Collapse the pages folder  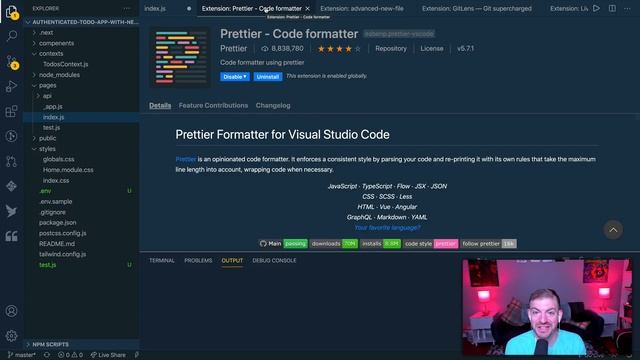(x=81, y=86)
